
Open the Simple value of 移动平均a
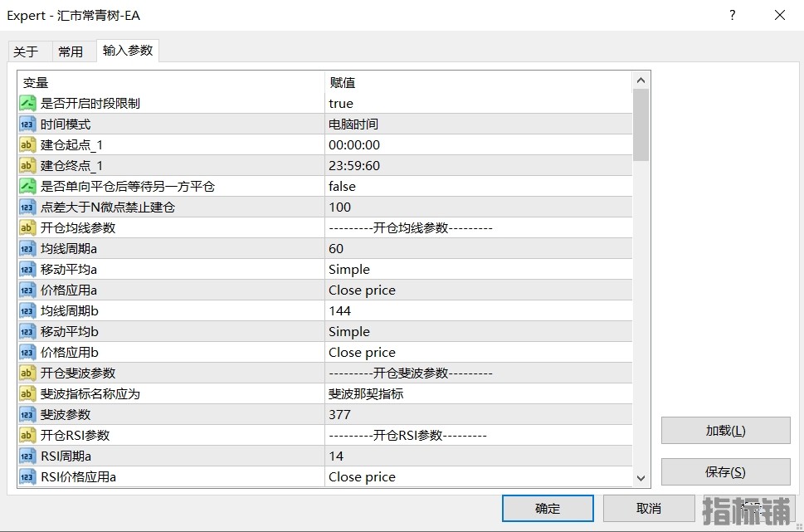479,270
